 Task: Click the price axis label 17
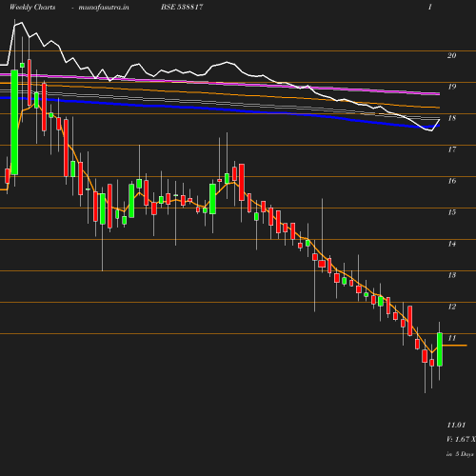[x=452, y=149]
